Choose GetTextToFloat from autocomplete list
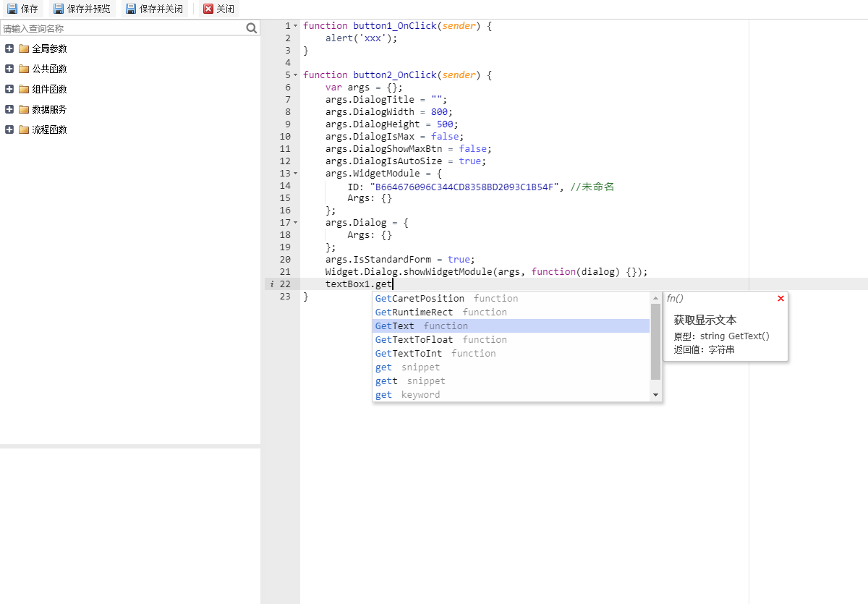 coord(511,340)
